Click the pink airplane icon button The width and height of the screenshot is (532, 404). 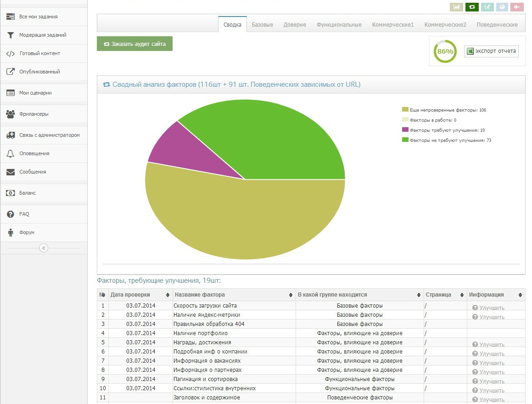pyautogui.click(x=517, y=7)
